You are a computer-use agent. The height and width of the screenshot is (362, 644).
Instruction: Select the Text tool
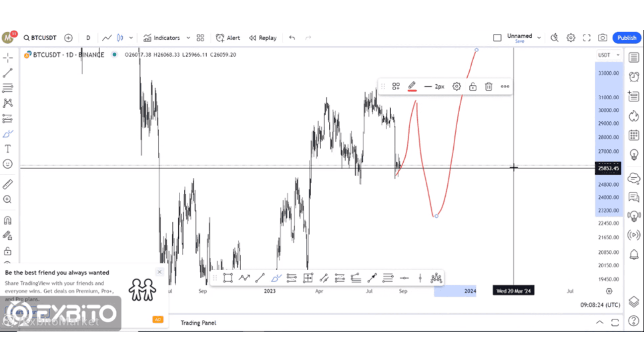[x=8, y=149]
